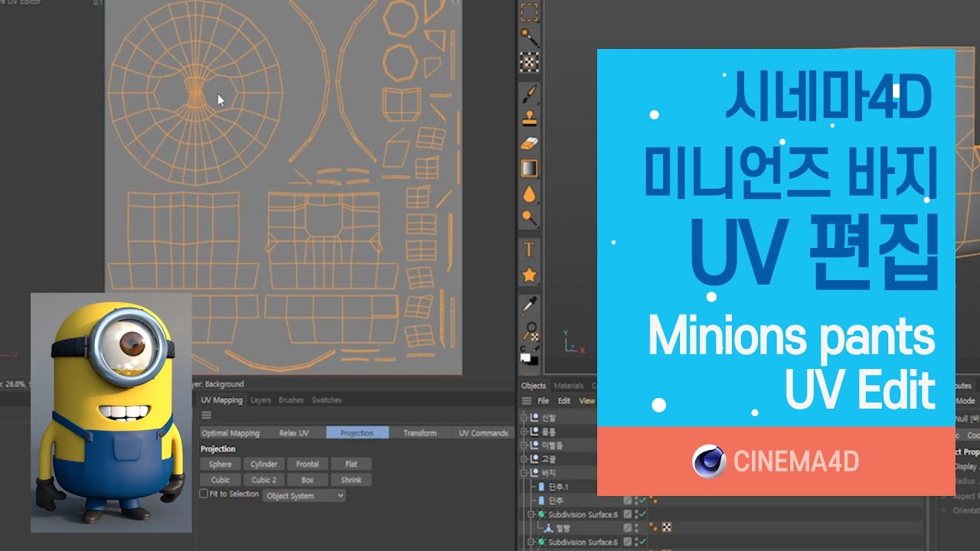
Task: Pick the dodge and burn tool
Action: click(x=529, y=219)
